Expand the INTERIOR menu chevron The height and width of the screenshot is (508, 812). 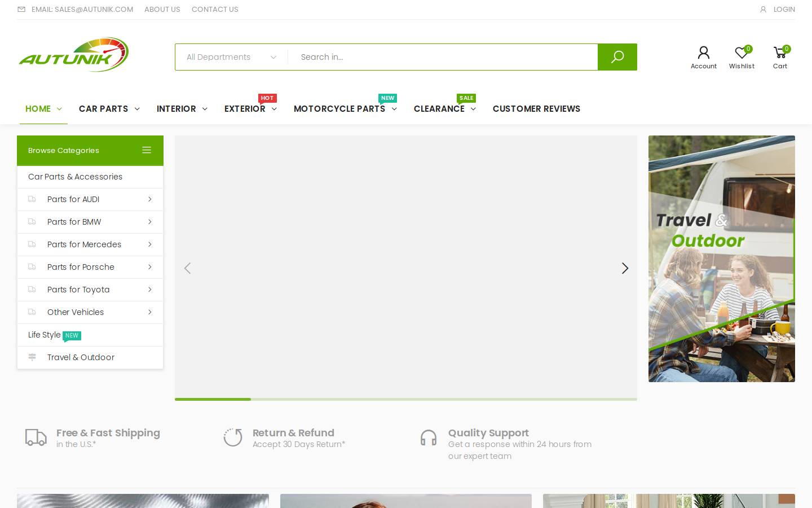click(x=205, y=109)
